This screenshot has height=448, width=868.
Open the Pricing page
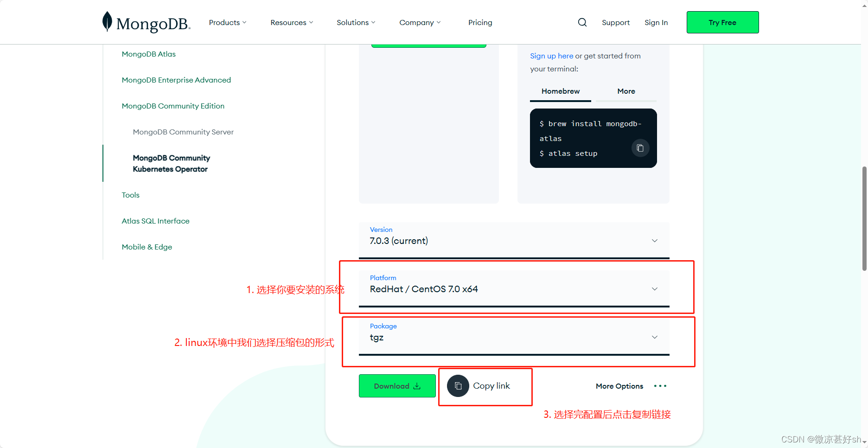click(480, 22)
